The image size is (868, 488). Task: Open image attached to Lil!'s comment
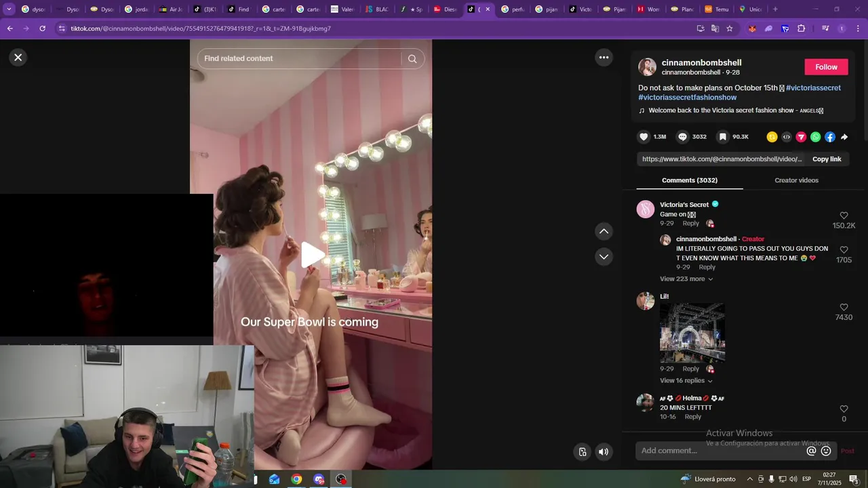tap(692, 333)
